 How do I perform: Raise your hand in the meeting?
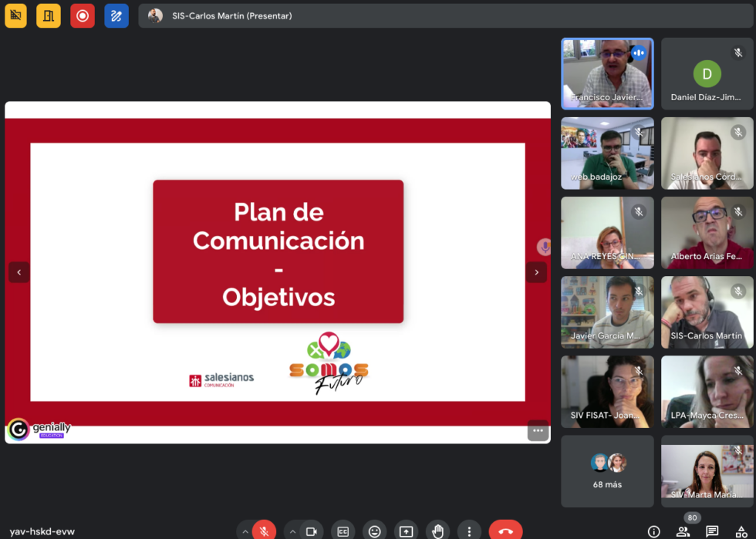437,531
